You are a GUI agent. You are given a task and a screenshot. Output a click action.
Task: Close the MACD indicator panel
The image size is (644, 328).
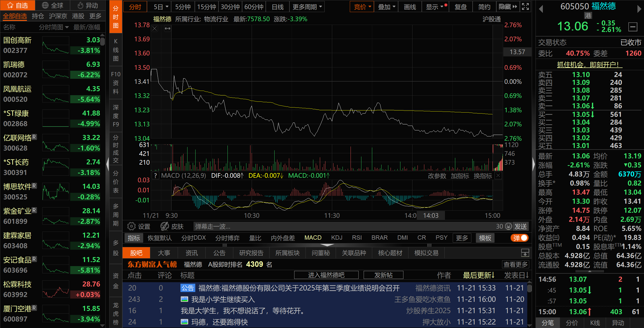[x=498, y=175]
